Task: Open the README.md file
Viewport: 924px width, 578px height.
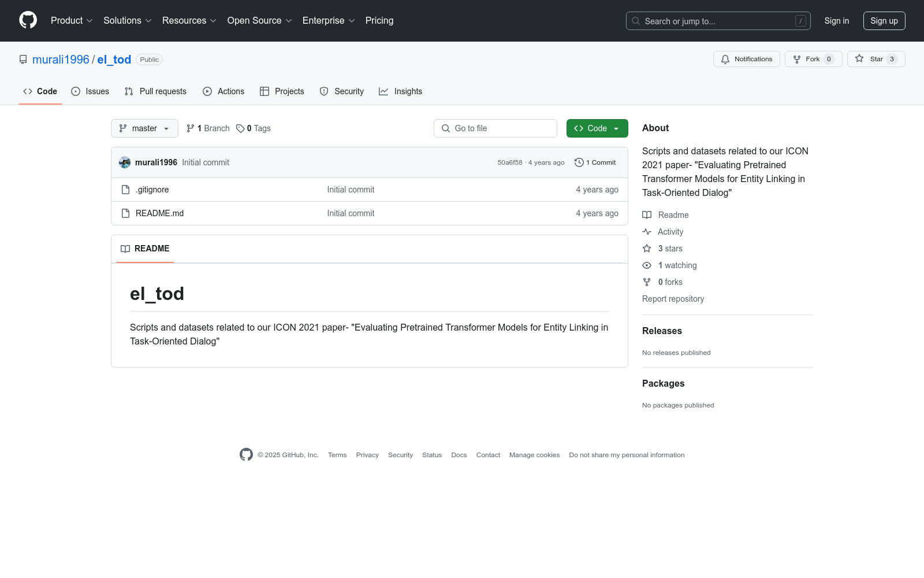Action: pyautogui.click(x=159, y=213)
